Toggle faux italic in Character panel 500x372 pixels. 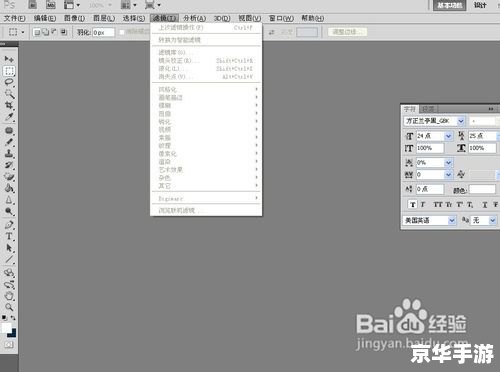[x=423, y=204]
